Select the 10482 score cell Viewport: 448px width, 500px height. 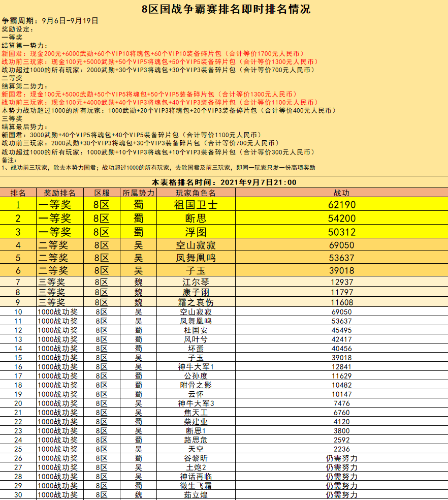click(341, 385)
